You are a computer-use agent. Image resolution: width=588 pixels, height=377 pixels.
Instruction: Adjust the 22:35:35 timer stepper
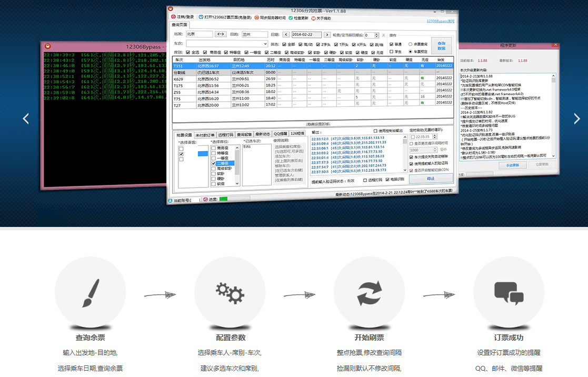pyautogui.click(x=435, y=136)
